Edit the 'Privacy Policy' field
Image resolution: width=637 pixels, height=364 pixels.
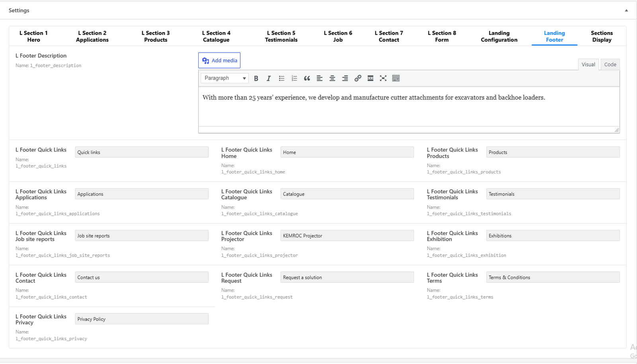point(142,319)
